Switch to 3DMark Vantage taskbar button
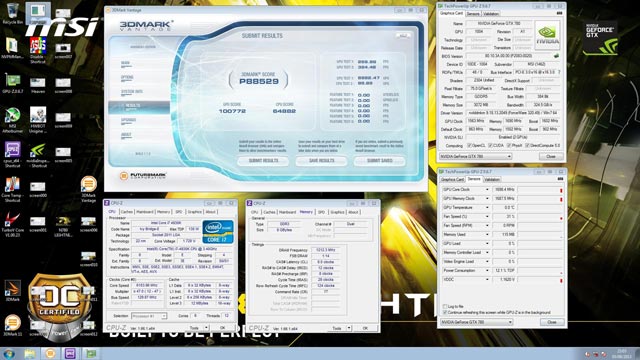The image size is (640, 360). pos(50,353)
